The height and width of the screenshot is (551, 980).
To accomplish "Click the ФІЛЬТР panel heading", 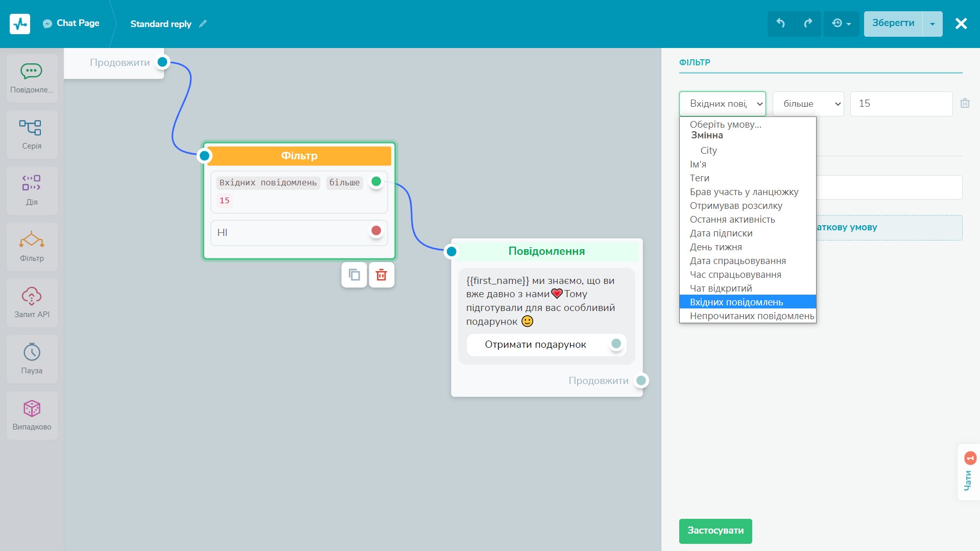I will point(695,62).
